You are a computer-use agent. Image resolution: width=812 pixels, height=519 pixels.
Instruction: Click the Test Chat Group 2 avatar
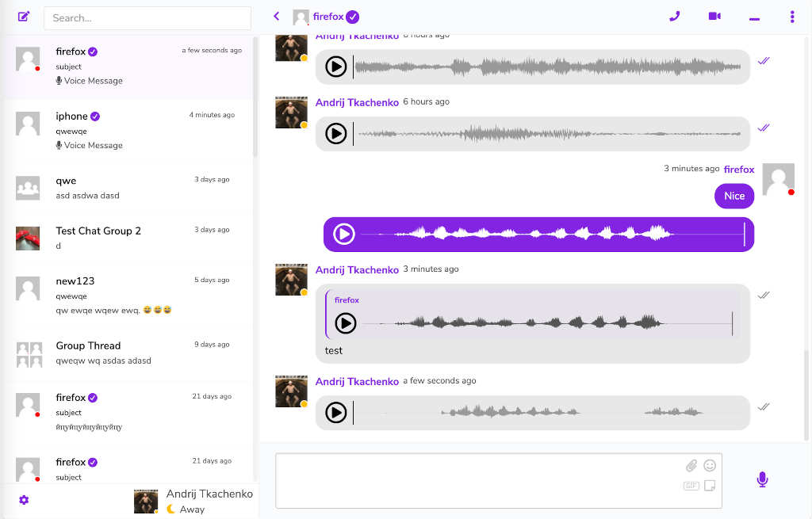[x=28, y=239]
